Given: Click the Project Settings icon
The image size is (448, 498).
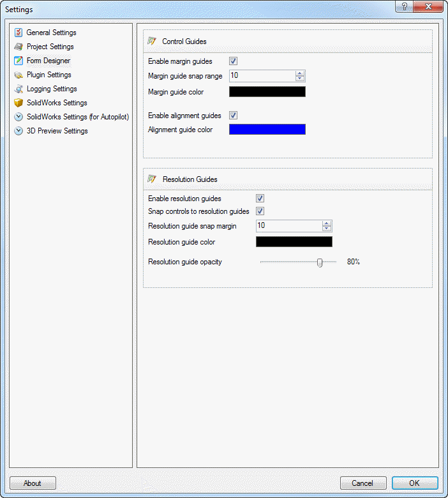Looking at the screenshot, I should coord(19,47).
